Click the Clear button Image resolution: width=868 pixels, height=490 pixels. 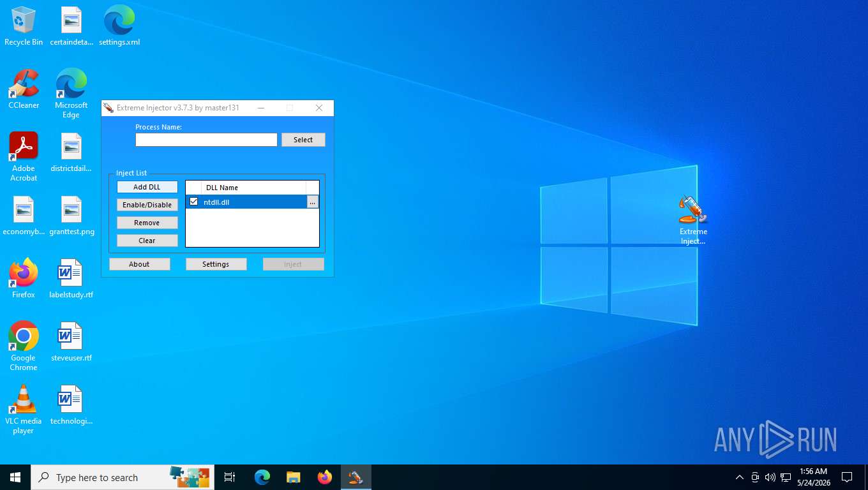point(147,241)
